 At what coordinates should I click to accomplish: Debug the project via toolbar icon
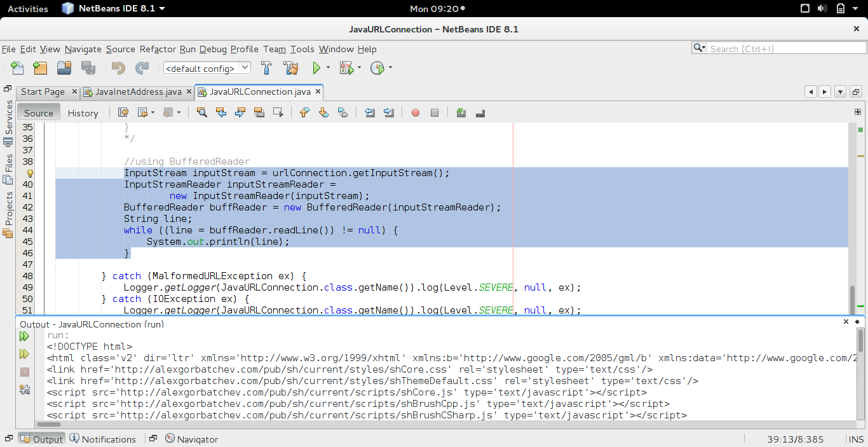pyautogui.click(x=346, y=68)
